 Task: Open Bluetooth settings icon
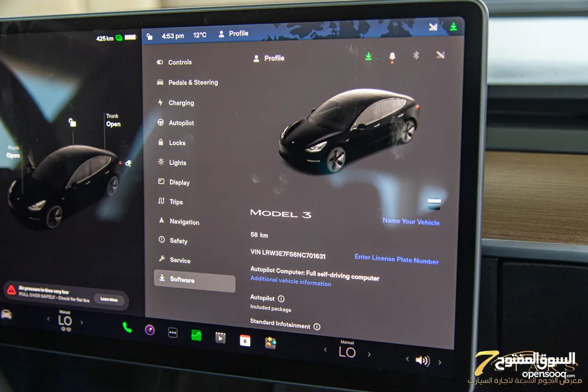pyautogui.click(x=416, y=56)
